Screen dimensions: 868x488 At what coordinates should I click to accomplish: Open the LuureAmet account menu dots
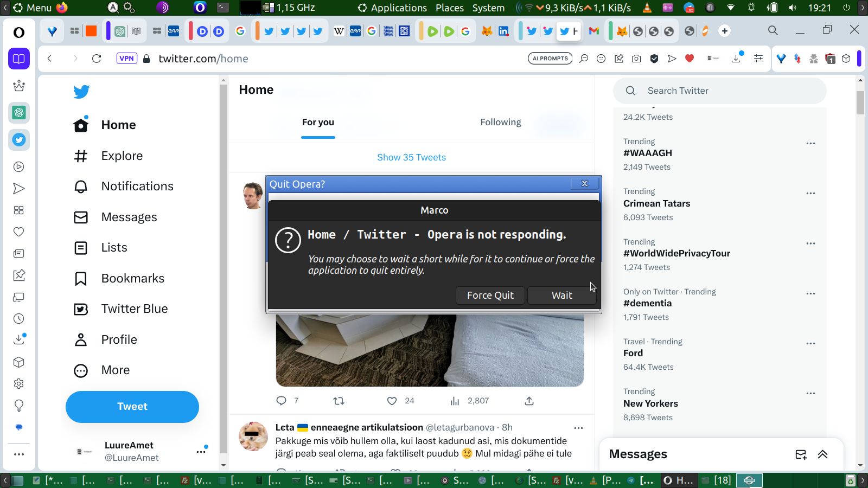coord(201,451)
